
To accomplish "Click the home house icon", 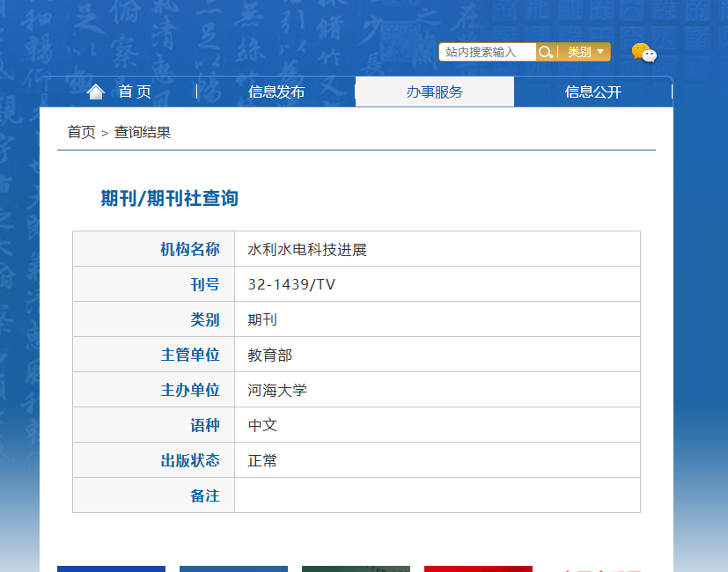I will pyautogui.click(x=96, y=92).
